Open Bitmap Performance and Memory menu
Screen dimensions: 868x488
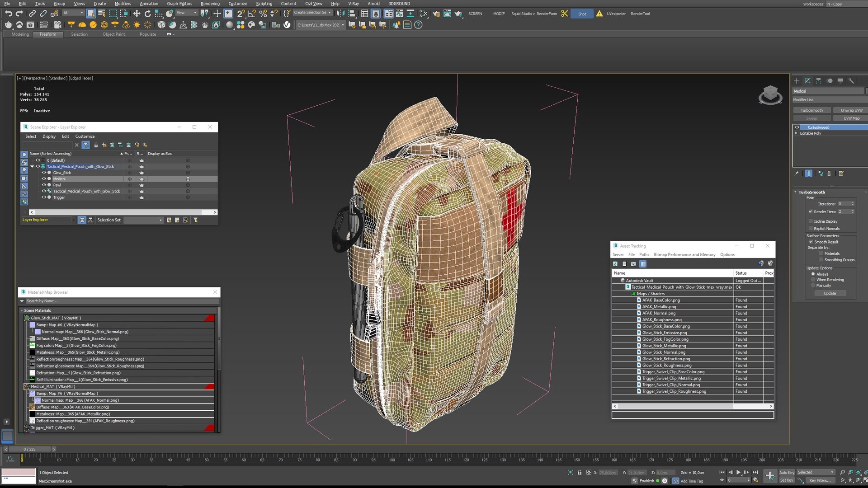click(684, 255)
